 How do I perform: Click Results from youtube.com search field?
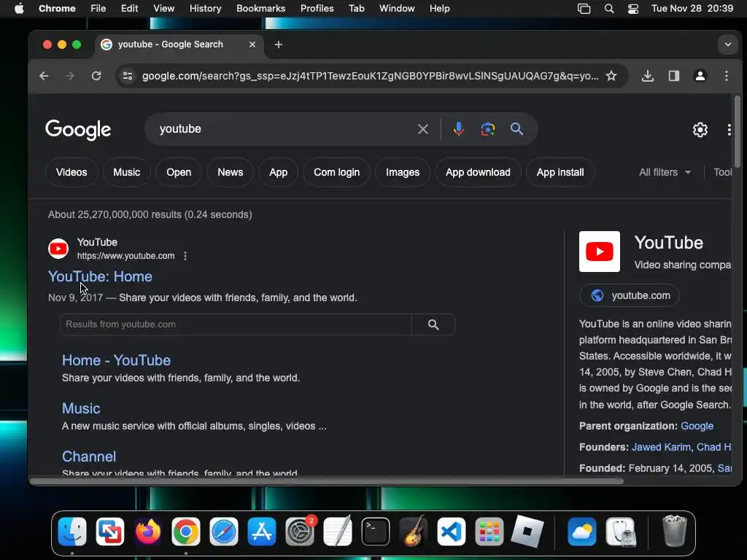236,324
